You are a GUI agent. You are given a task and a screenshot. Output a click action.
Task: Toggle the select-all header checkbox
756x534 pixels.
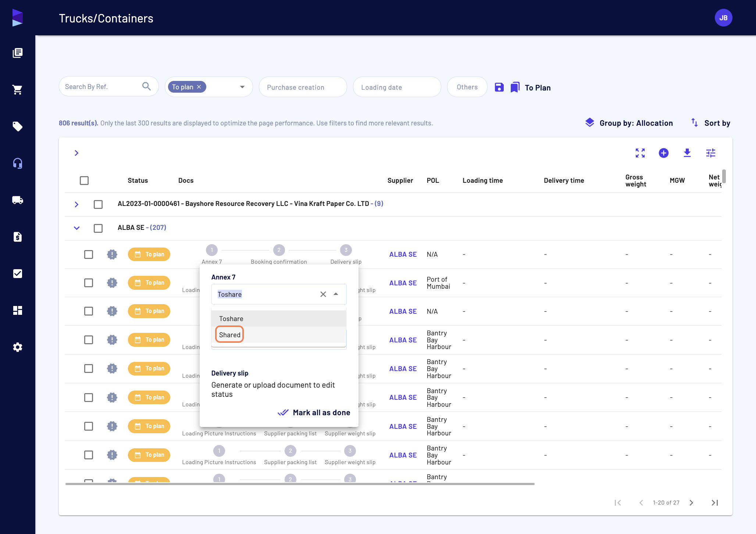pos(84,181)
